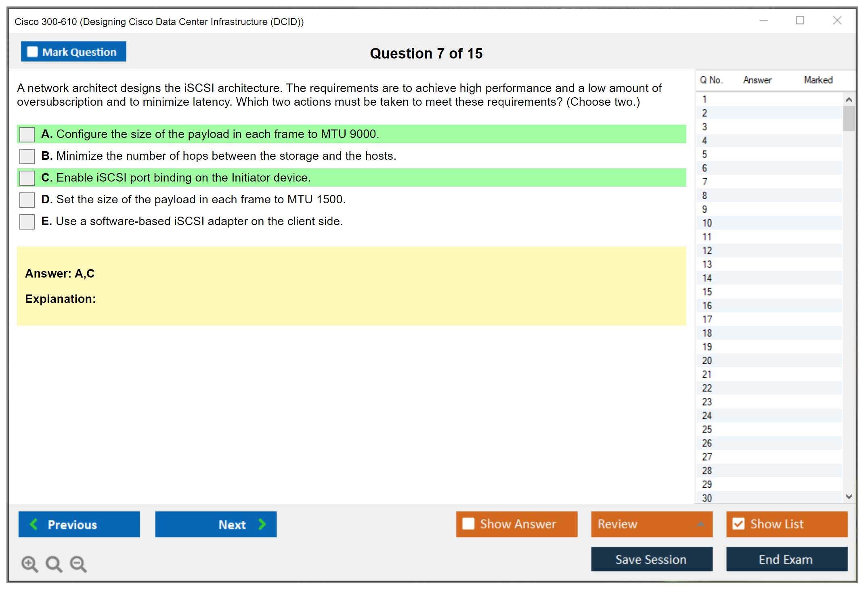Screen dimensions: 868x593
Task: Click the zoom out magnifier icon
Action: coord(78,564)
